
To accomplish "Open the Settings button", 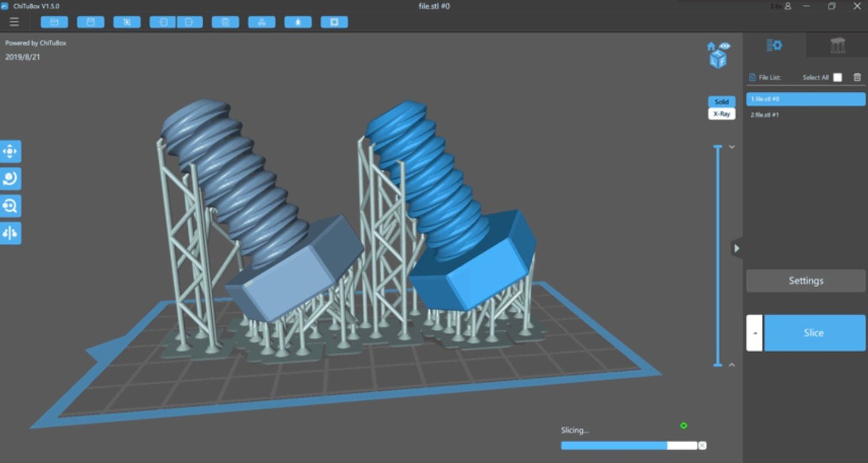I will pyautogui.click(x=805, y=281).
